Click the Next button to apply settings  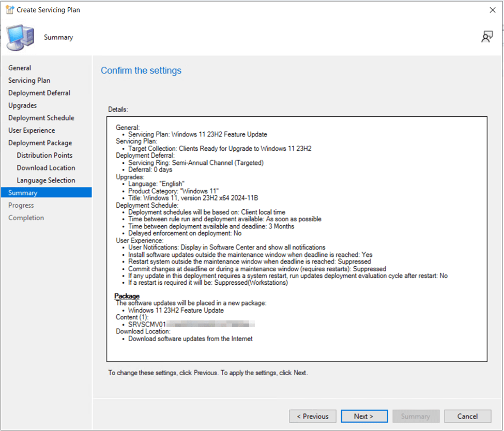363,416
